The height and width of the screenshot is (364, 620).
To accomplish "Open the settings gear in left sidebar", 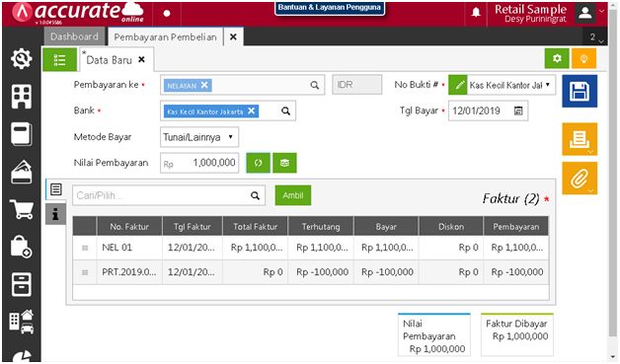I will pyautogui.click(x=22, y=59).
